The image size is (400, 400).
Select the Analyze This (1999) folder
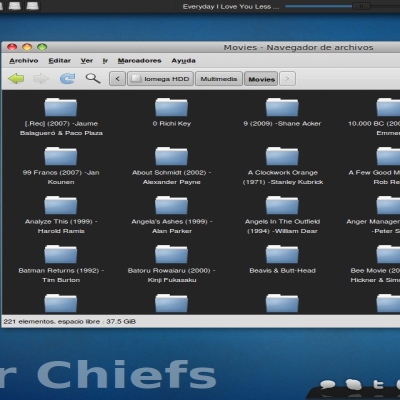tap(61, 205)
